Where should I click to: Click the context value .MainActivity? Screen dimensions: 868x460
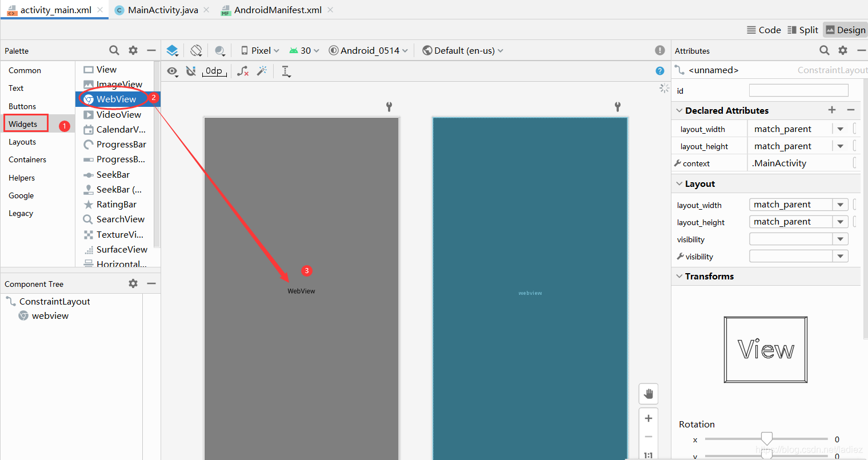click(779, 163)
